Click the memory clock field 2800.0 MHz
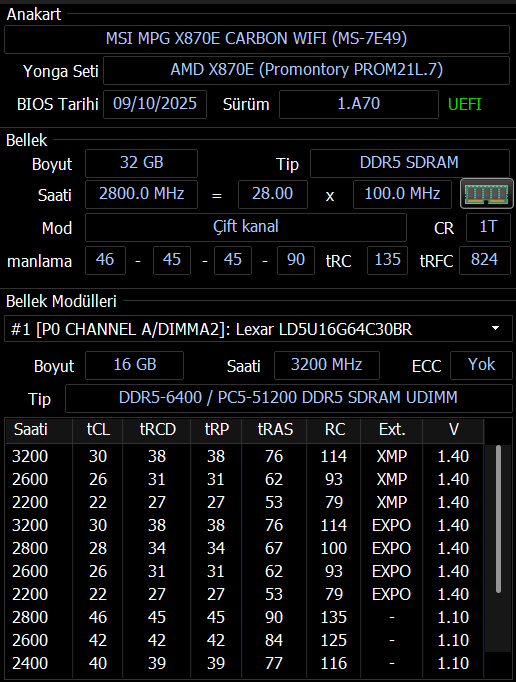The width and height of the screenshot is (516, 682). click(x=141, y=194)
